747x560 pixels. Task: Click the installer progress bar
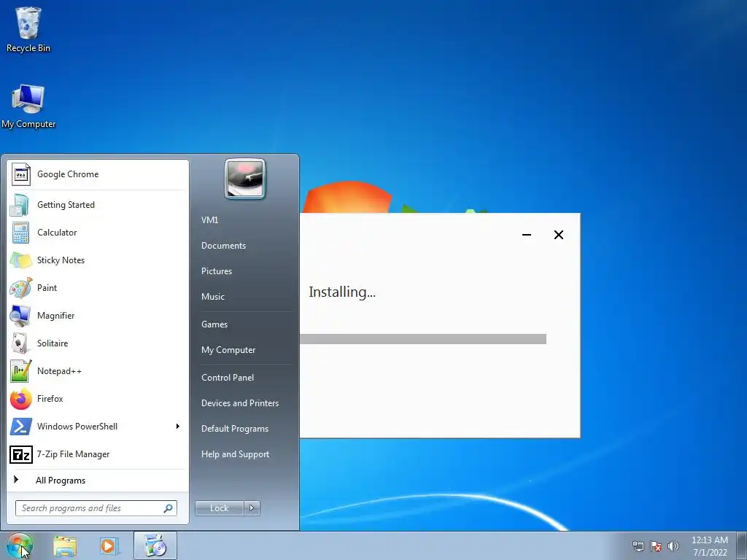(423, 339)
